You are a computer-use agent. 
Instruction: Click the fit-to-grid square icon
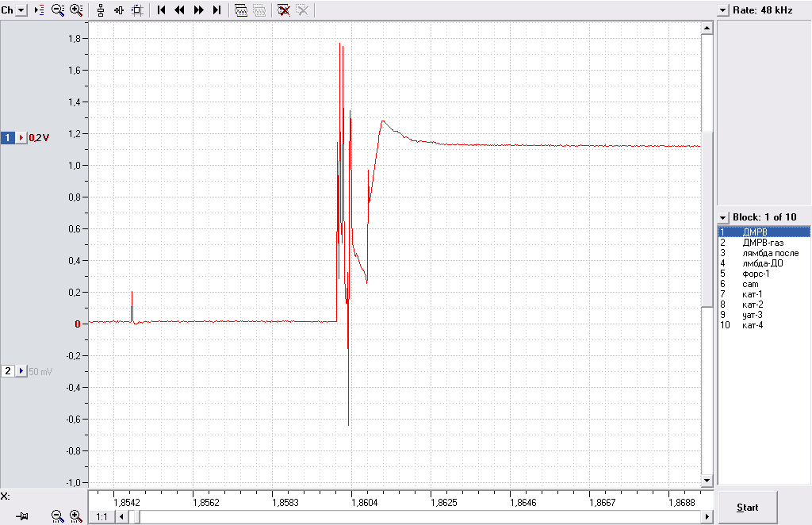tap(137, 10)
